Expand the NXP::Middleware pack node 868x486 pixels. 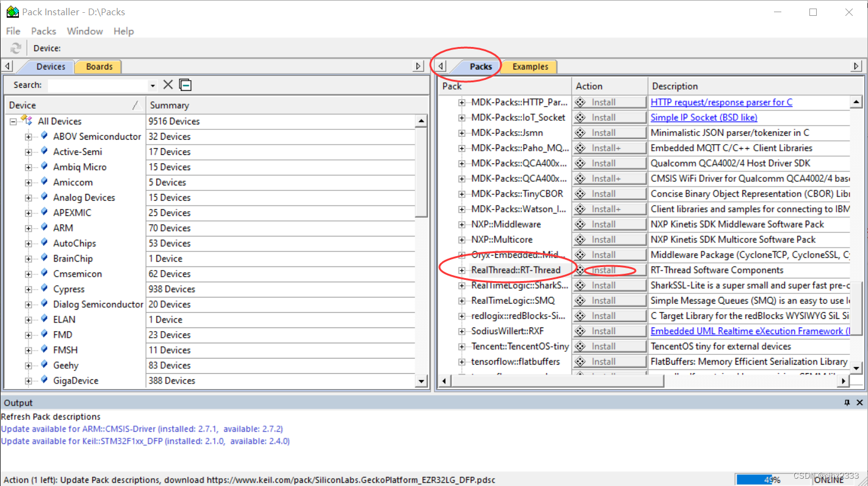point(462,224)
